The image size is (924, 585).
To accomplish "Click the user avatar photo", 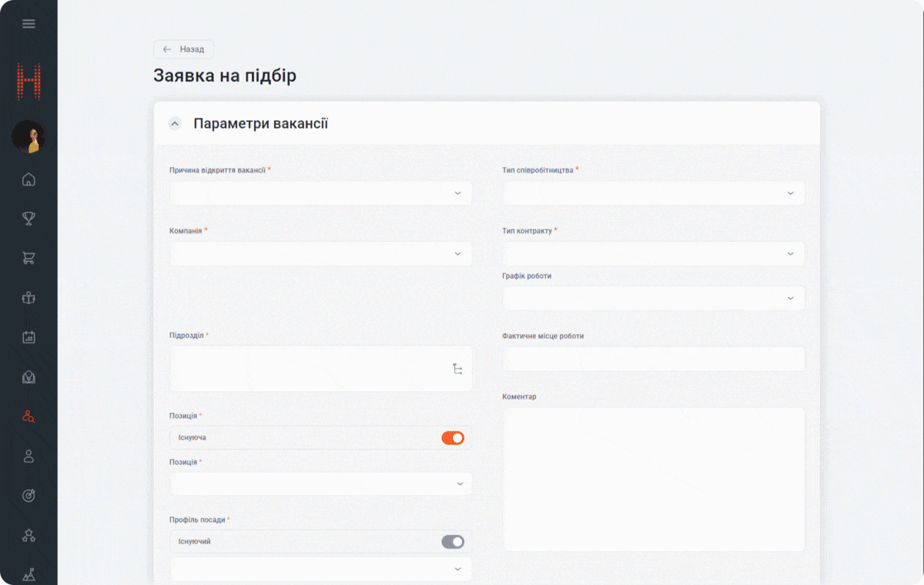I will pyautogui.click(x=28, y=137).
